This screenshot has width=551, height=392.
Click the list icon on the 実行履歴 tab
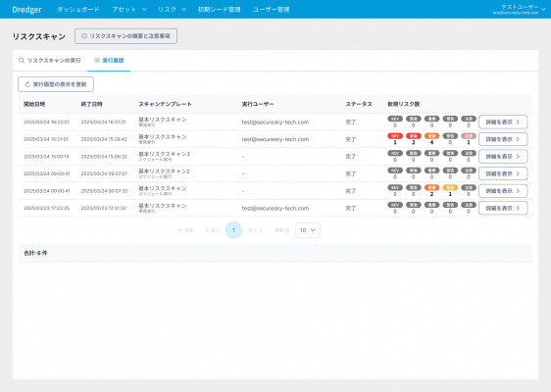click(97, 61)
